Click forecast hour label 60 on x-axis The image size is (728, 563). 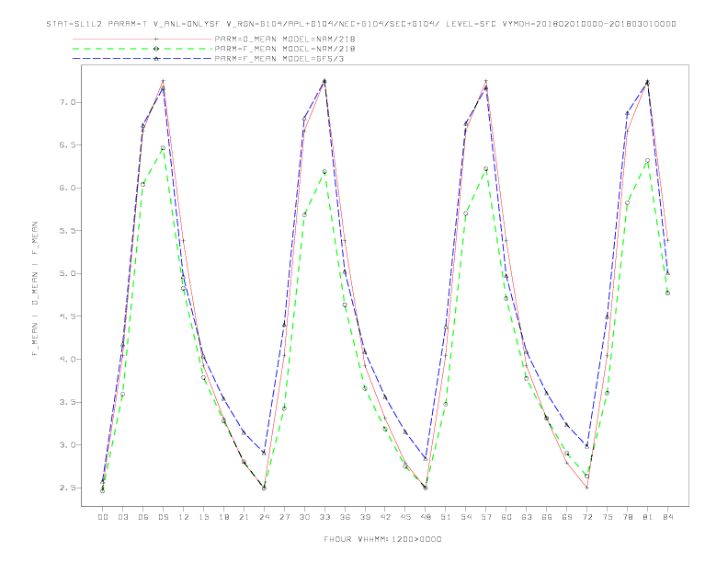tap(506, 517)
